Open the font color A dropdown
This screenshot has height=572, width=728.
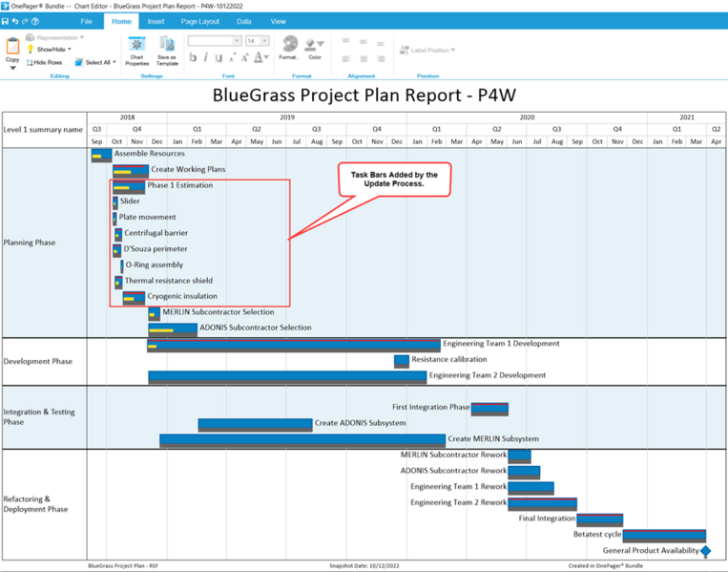point(260,57)
